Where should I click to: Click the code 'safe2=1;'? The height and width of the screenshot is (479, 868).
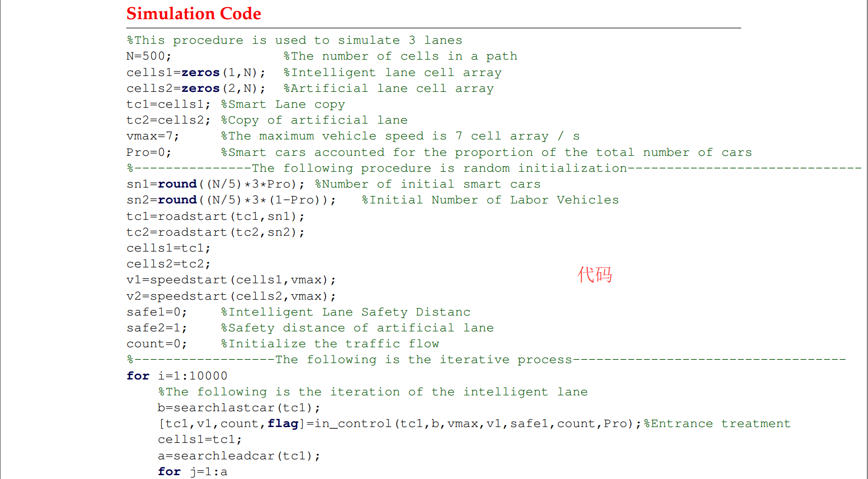point(156,328)
